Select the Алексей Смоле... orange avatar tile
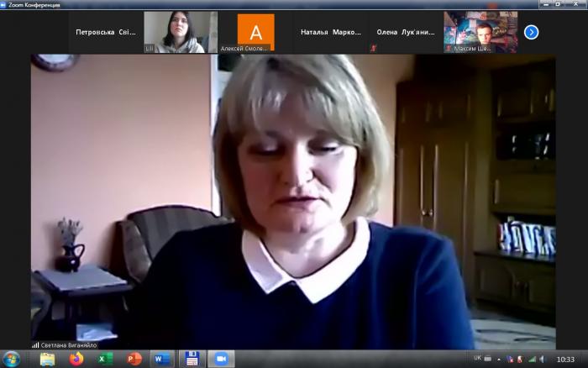 click(x=255, y=32)
